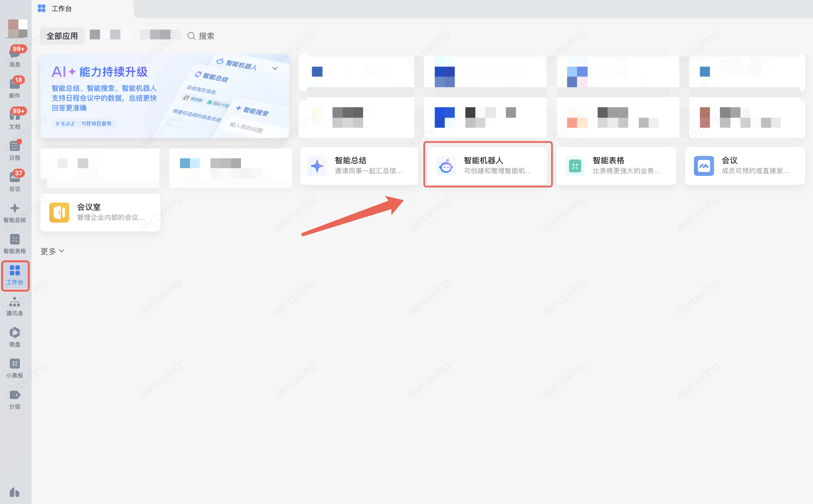Open the 智能机器人 app card
Viewport: 813px width, 504px height.
click(x=487, y=165)
